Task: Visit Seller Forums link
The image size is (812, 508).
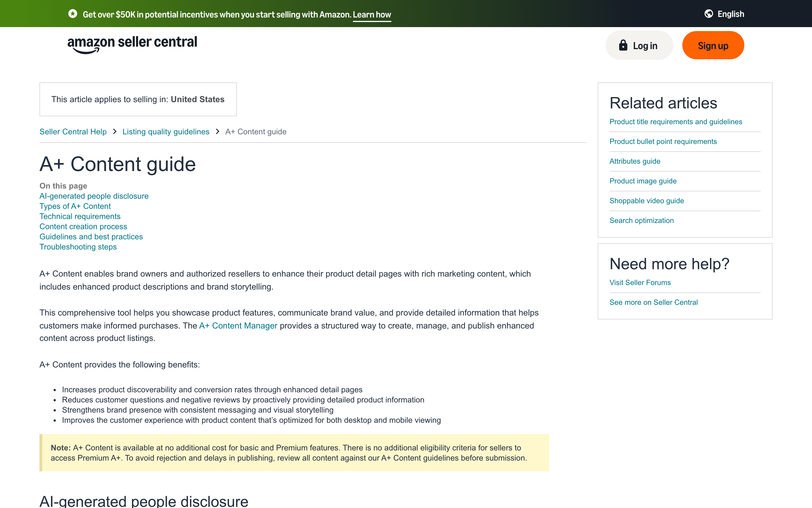Action: (640, 283)
